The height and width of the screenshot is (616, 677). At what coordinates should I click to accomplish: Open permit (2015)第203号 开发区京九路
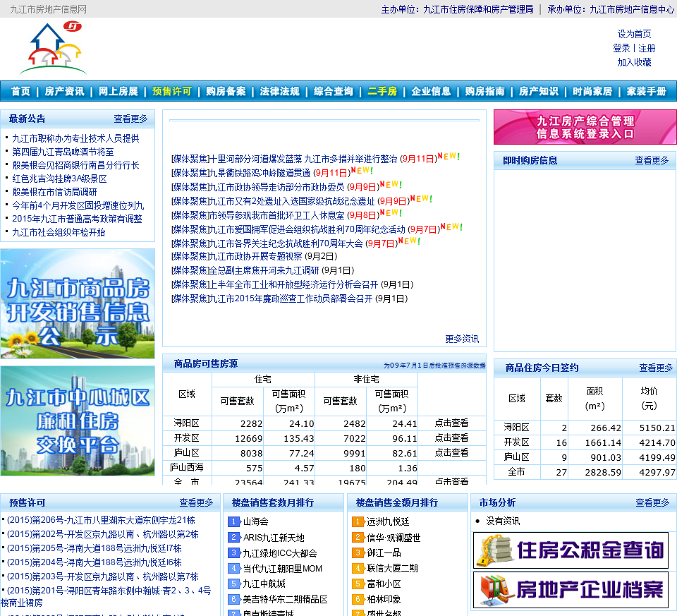coord(103,576)
